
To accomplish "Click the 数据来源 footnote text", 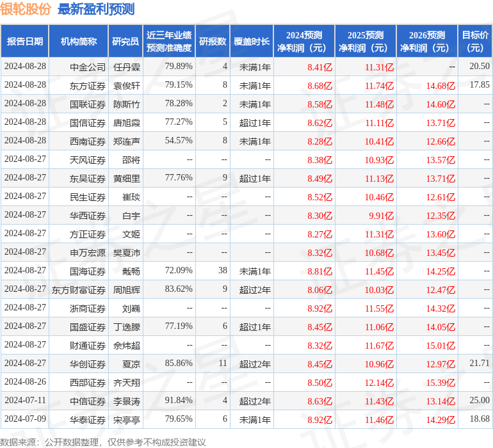I will 103,442.
